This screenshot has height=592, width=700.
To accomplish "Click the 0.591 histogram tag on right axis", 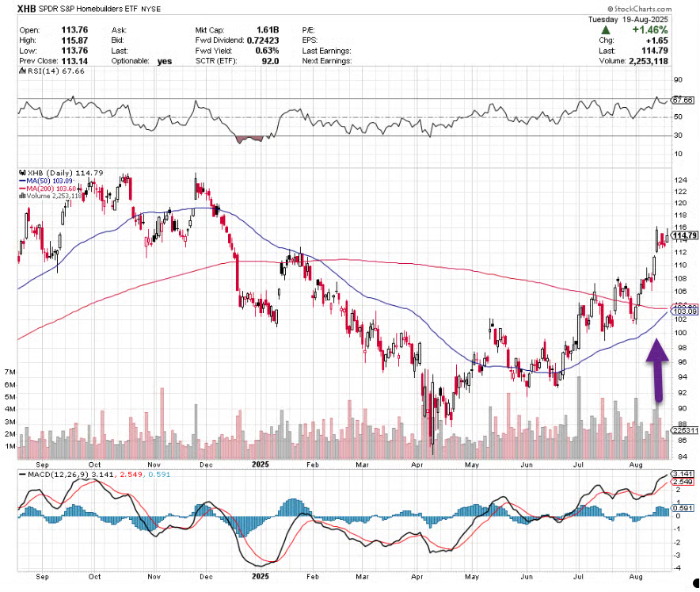I will tap(683, 508).
